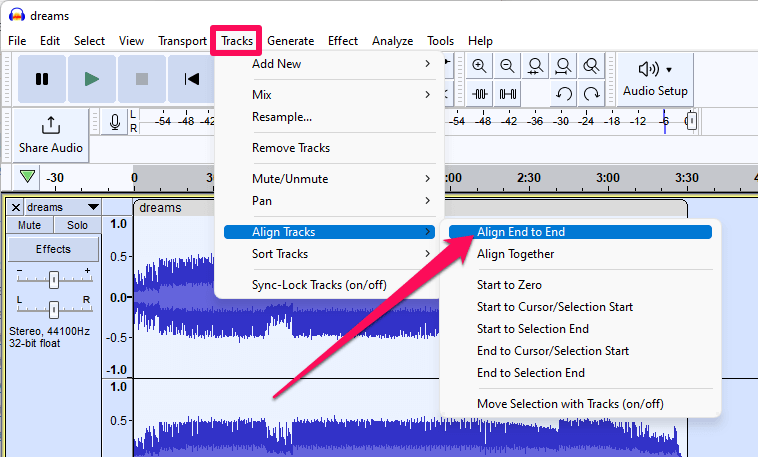
Task: Click the Share Audio button
Action: coord(51,135)
